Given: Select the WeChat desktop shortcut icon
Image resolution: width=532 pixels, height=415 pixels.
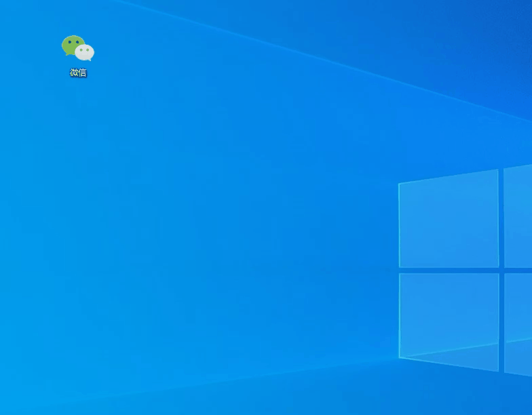Looking at the screenshot, I should pyautogui.click(x=78, y=49).
